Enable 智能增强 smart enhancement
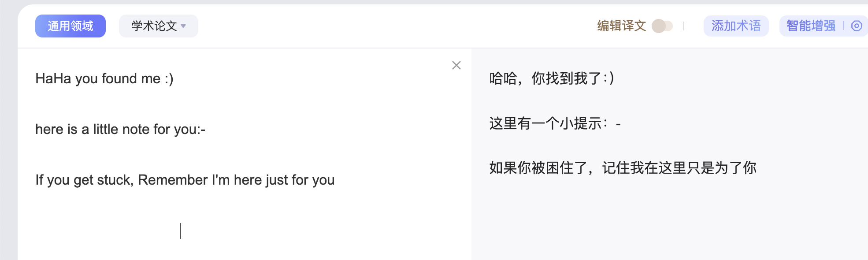The image size is (868, 260). 811,26
